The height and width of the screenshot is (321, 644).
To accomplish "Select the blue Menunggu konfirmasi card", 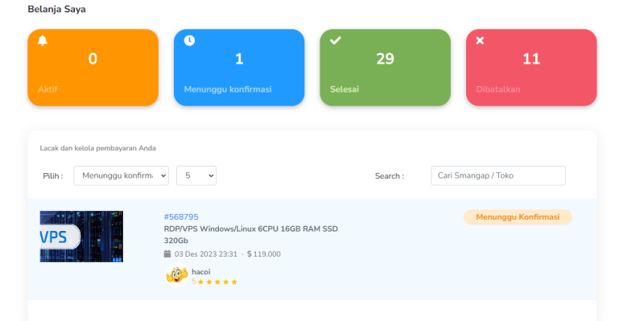I will (x=239, y=68).
